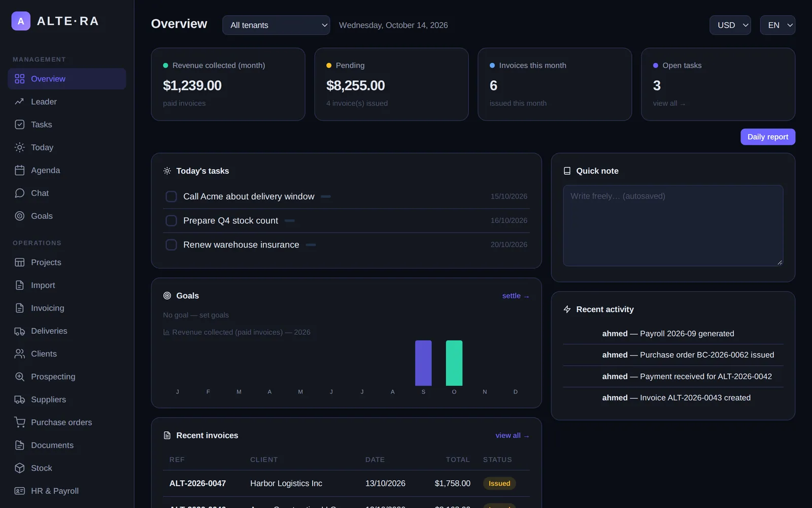Click the Suppliers truck icon
This screenshot has height=508, width=812.
(x=19, y=399)
